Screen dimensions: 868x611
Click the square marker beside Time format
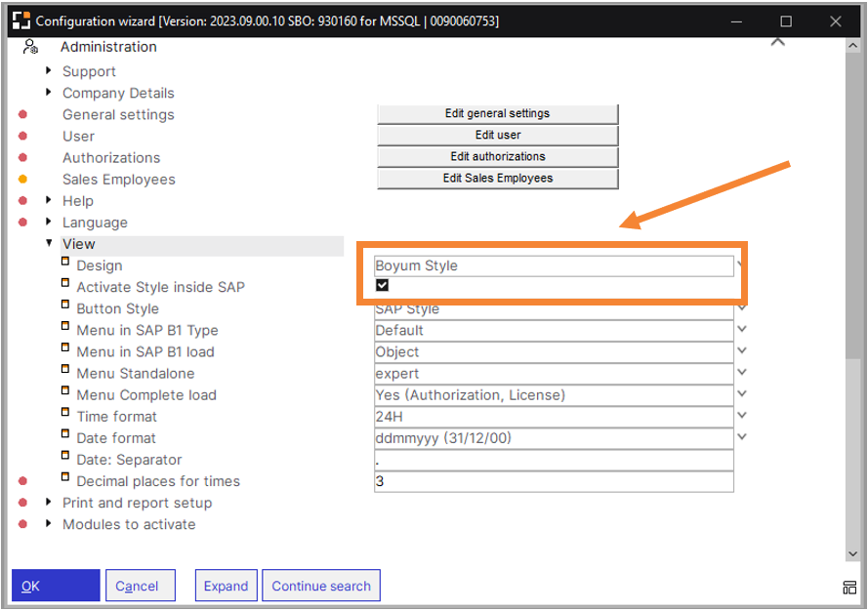click(x=65, y=414)
